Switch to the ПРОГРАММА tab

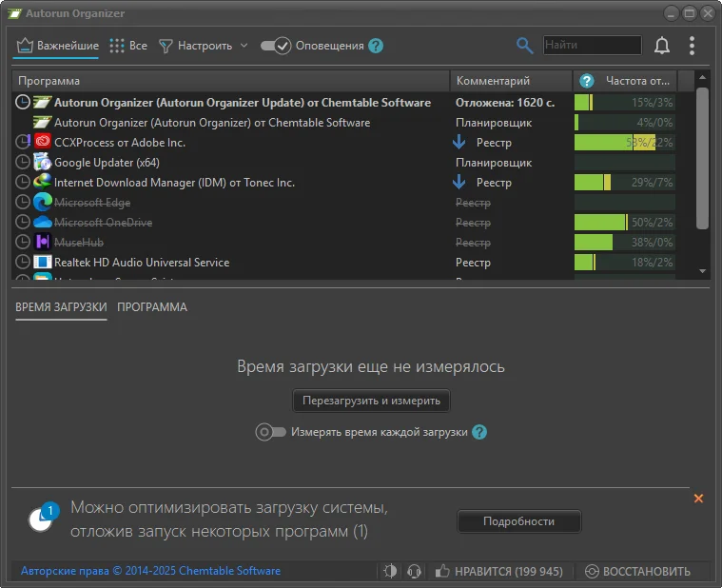click(x=152, y=307)
